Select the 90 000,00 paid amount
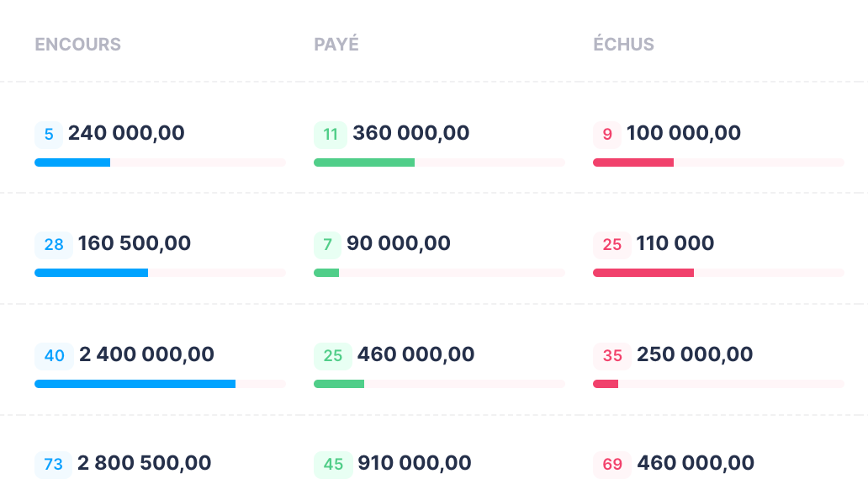868x495 pixels. point(399,244)
